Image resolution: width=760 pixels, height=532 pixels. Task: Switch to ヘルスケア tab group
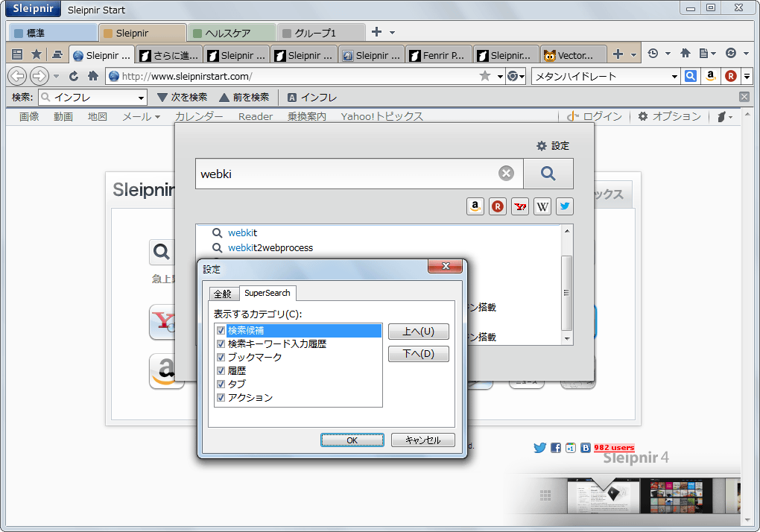point(232,33)
